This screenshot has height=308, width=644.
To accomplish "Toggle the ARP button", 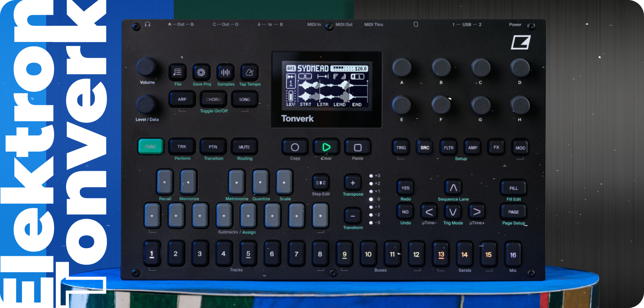I will pos(182,99).
